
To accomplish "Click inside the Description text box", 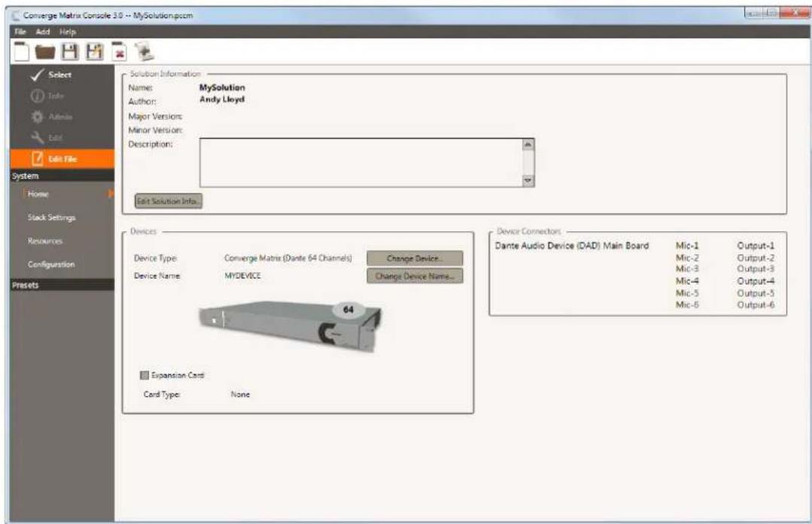I will tap(361, 162).
